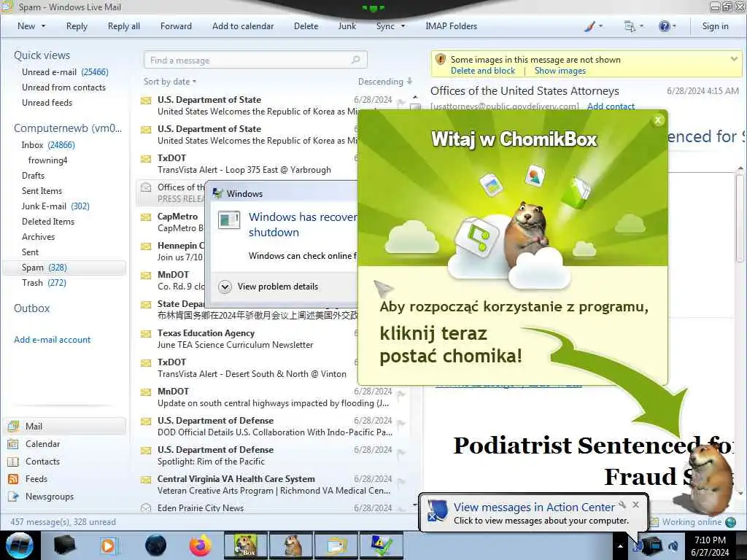
Task: Click the Sign in button
Action: pyautogui.click(x=715, y=26)
